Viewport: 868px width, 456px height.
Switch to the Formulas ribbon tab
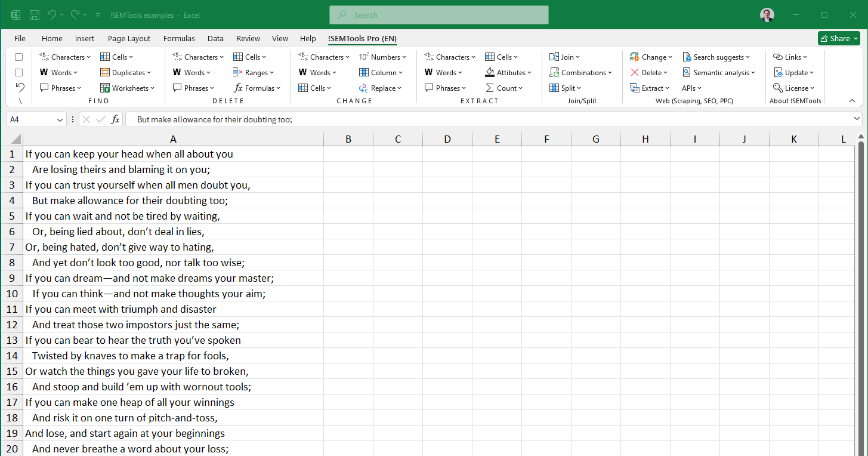(179, 38)
